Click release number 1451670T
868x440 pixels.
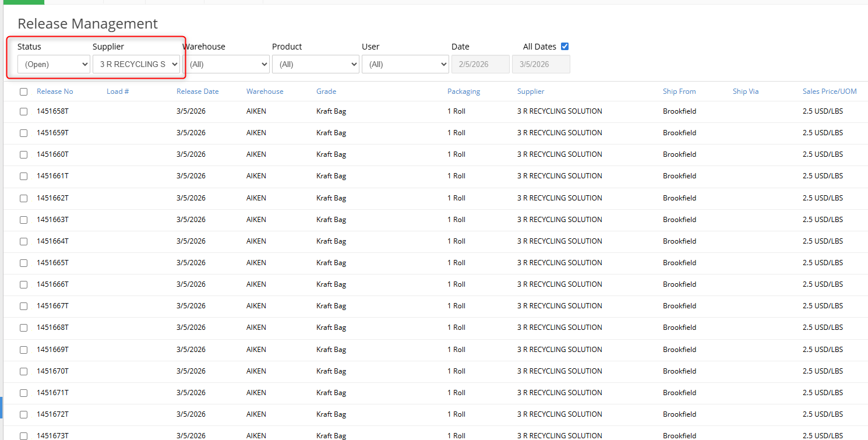click(52, 371)
